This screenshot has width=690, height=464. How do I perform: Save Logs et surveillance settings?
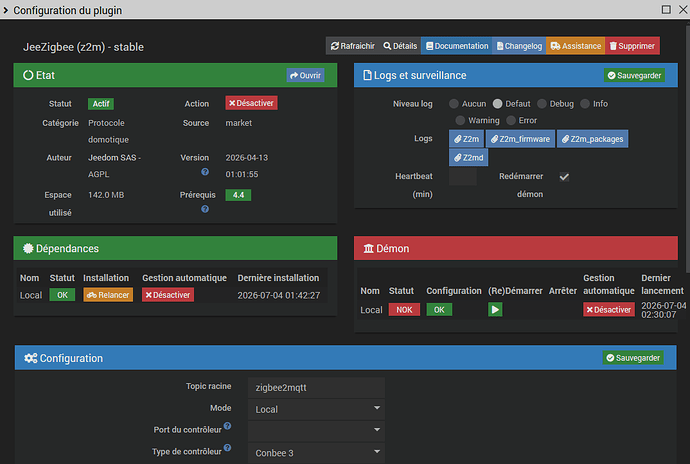(634, 75)
